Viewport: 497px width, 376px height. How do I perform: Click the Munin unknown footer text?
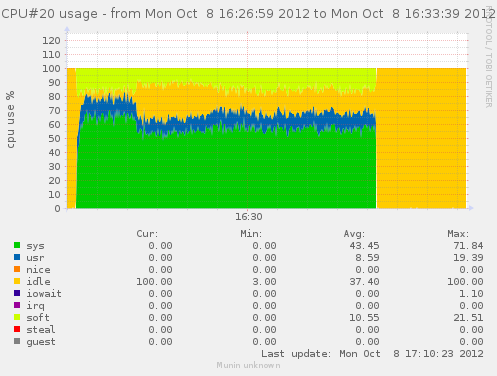tap(248, 365)
